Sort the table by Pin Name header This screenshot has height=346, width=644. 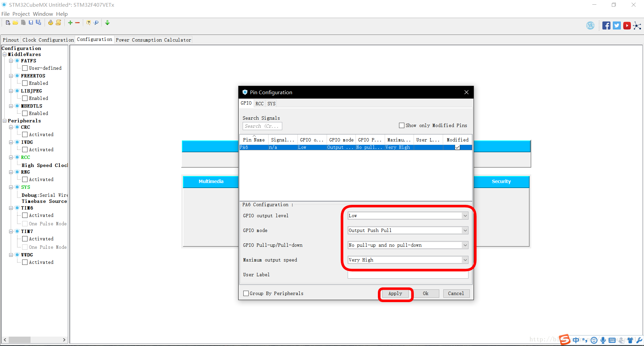click(x=254, y=140)
